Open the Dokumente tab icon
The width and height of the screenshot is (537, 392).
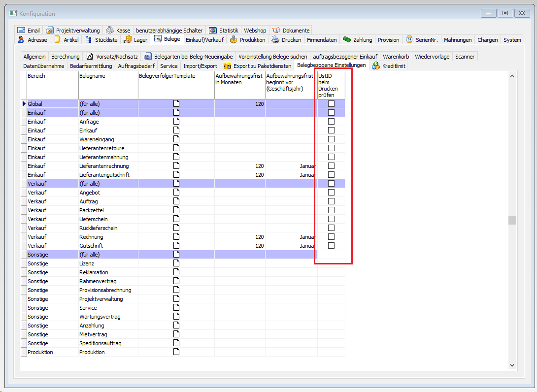[276, 31]
